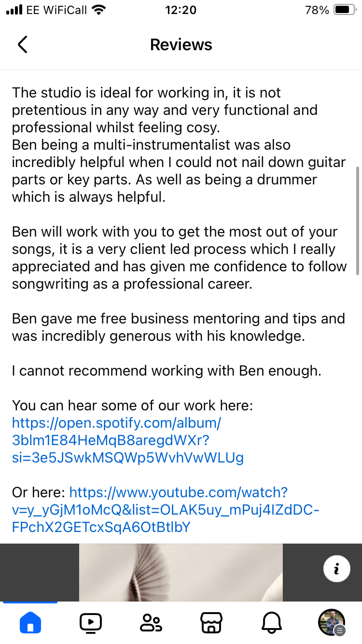Tap the cellular signal bars icon

[x=14, y=10]
